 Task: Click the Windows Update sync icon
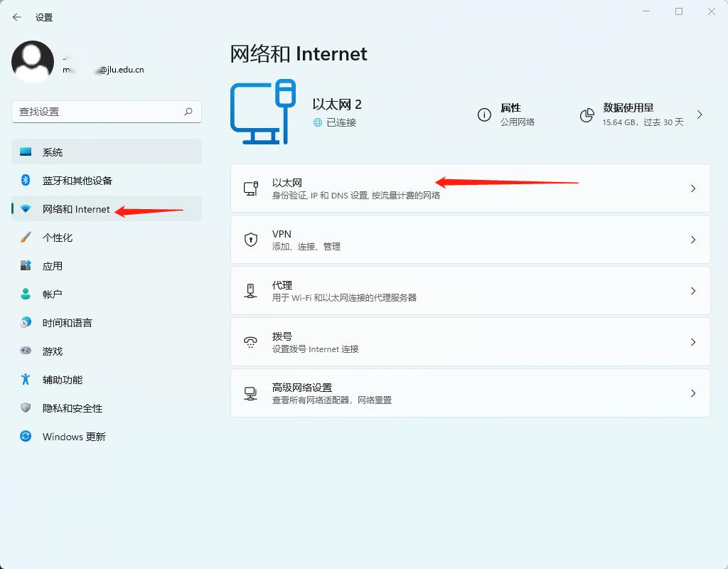click(x=26, y=437)
